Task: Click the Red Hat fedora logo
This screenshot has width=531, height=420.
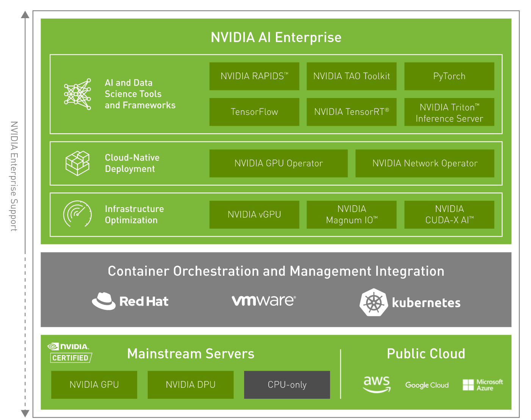Action: pyautogui.click(x=104, y=301)
